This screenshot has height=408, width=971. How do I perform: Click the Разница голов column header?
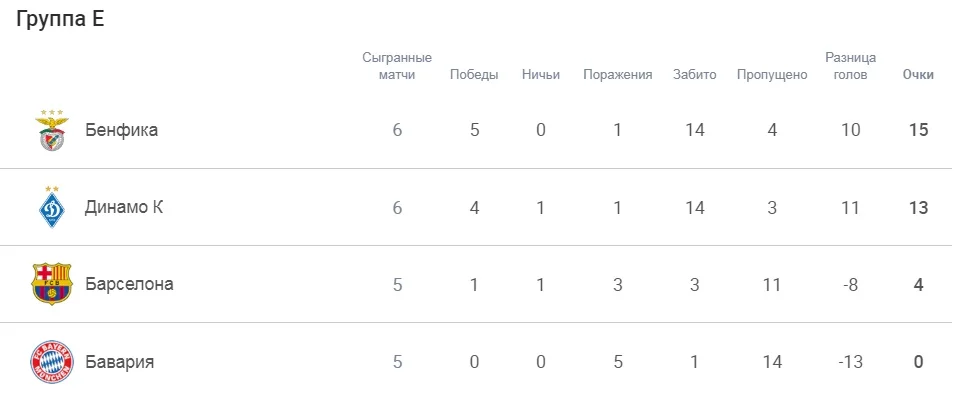tap(850, 66)
